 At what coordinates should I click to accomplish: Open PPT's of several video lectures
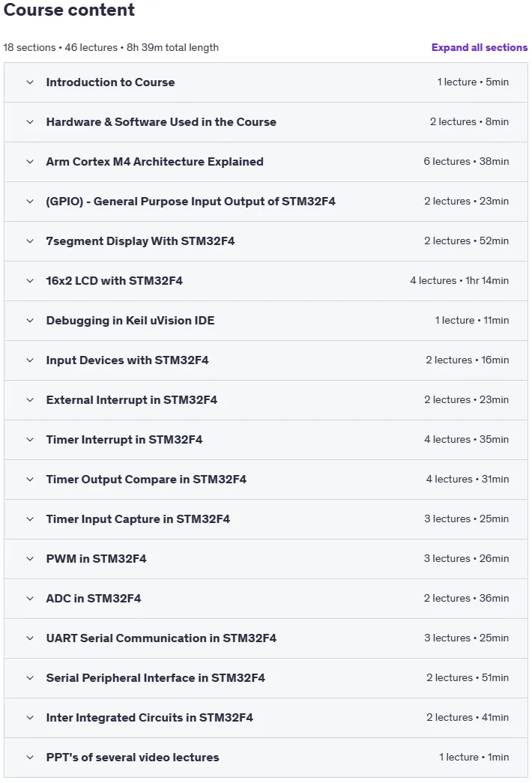pyautogui.click(x=266, y=758)
